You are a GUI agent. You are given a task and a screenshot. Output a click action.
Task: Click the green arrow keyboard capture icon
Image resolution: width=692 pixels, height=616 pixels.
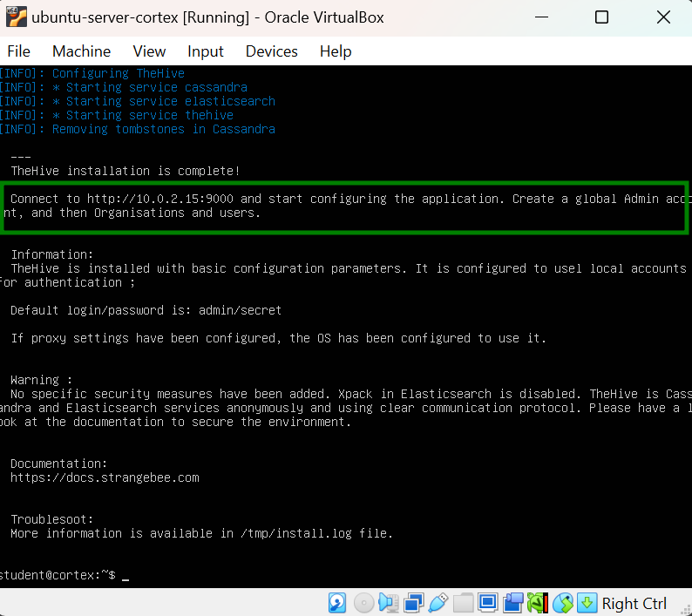tap(587, 603)
